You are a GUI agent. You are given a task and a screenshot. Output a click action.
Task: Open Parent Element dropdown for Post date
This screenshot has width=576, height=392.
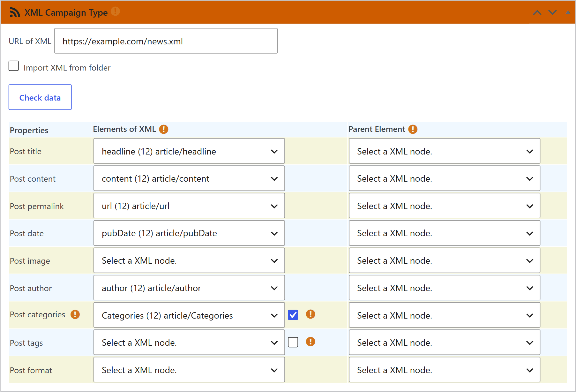[445, 233]
